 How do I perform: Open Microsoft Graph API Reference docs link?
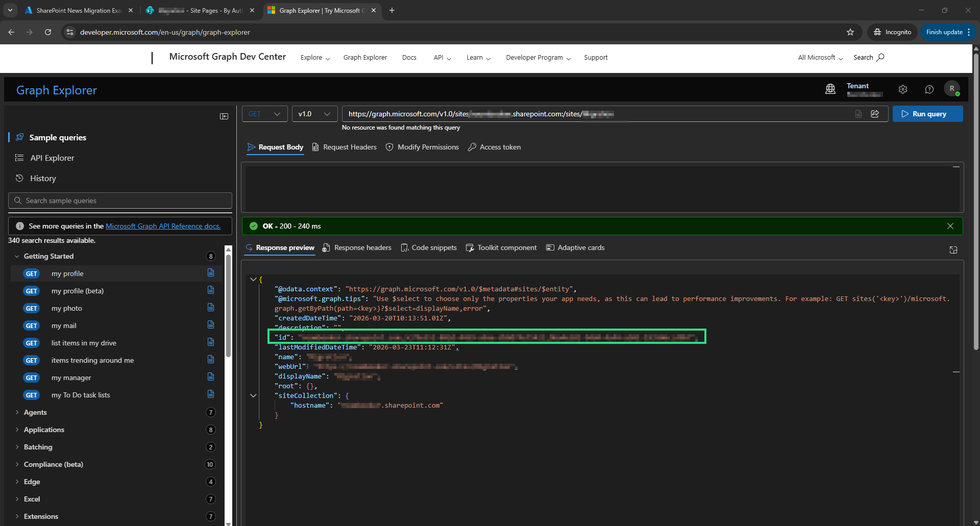coord(163,226)
